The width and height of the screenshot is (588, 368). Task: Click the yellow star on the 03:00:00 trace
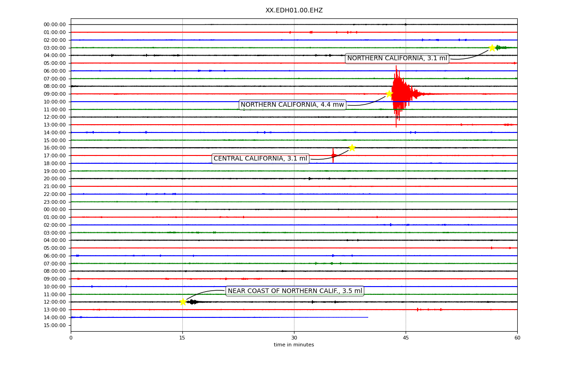click(492, 48)
